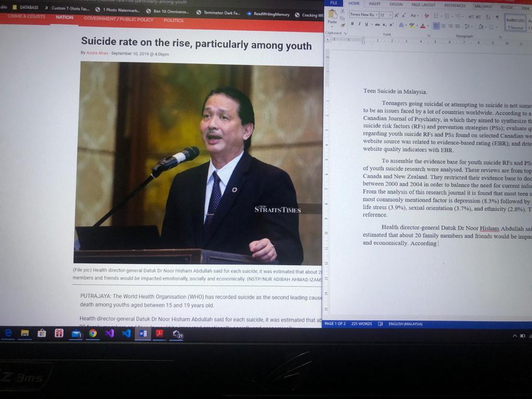The height and width of the screenshot is (399, 532).
Task: Click the red font color swatch
Action: click(422, 25)
